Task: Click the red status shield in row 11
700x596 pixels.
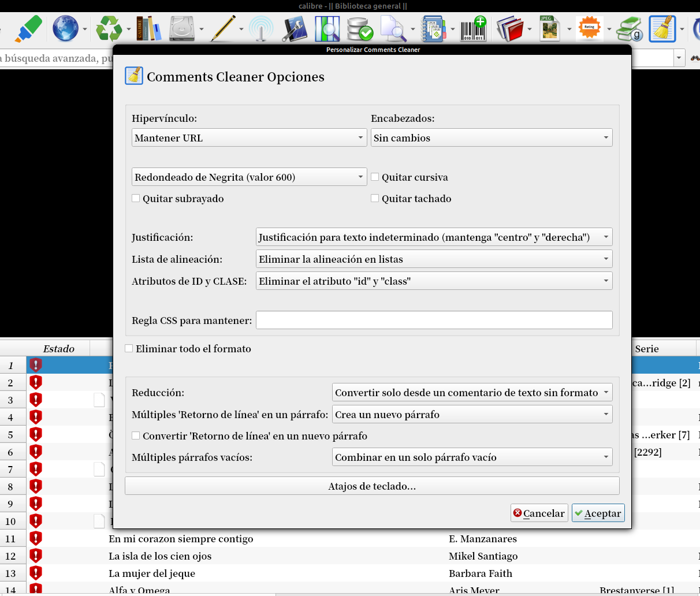Action: click(x=36, y=538)
